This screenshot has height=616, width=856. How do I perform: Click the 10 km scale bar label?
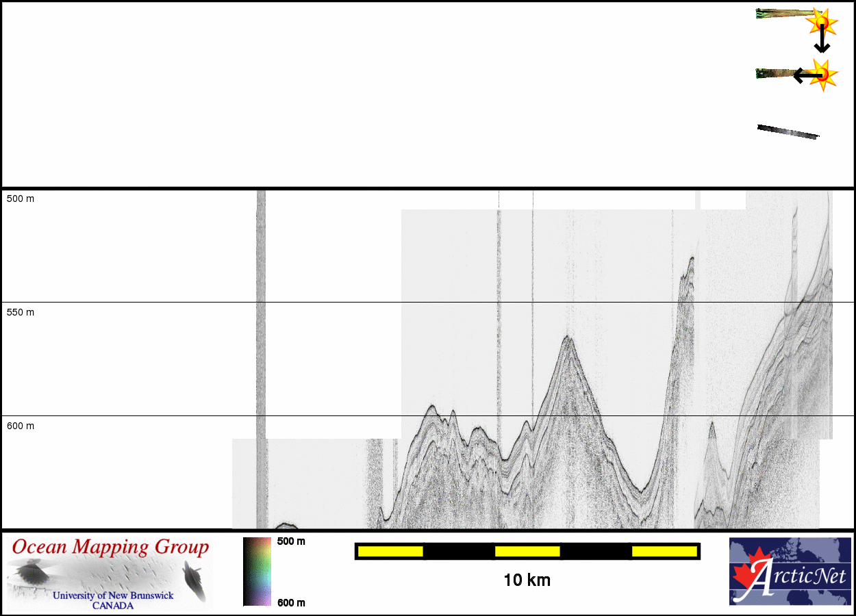(527, 580)
